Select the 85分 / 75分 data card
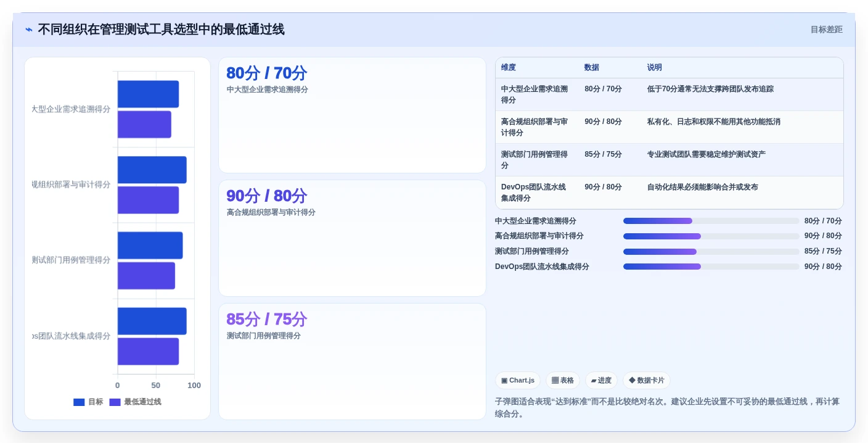 pos(352,362)
